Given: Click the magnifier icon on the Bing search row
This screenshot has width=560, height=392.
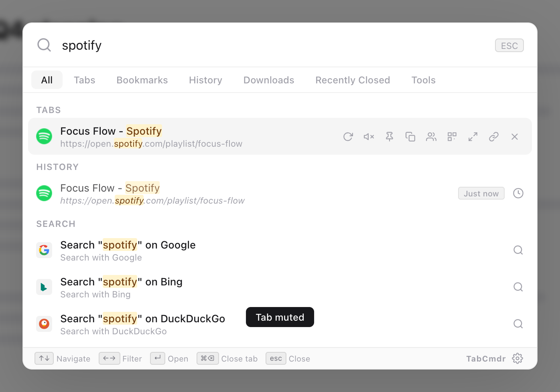Looking at the screenshot, I should point(518,287).
